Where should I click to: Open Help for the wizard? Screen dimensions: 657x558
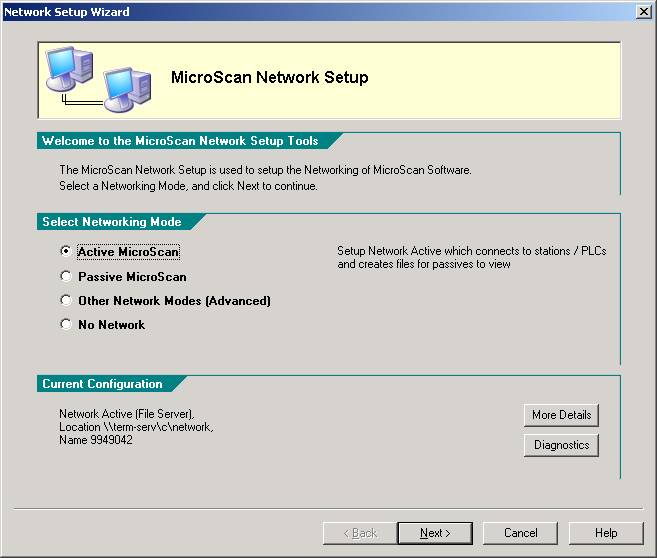606,533
